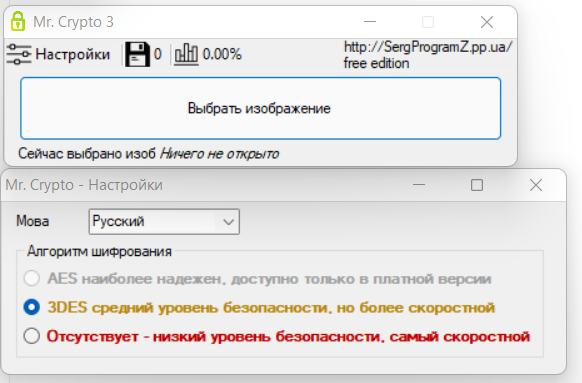Click the saved counter value 0

tap(158, 54)
